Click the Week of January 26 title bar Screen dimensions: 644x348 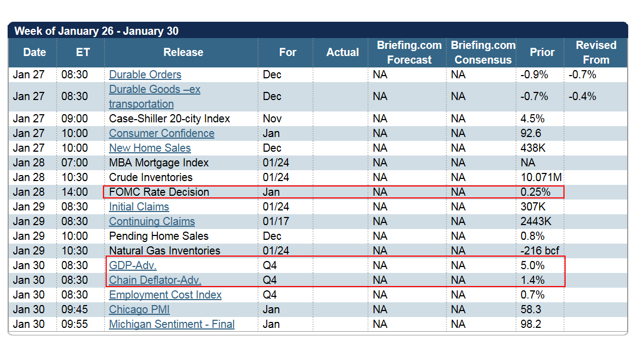pyautogui.click(x=98, y=31)
